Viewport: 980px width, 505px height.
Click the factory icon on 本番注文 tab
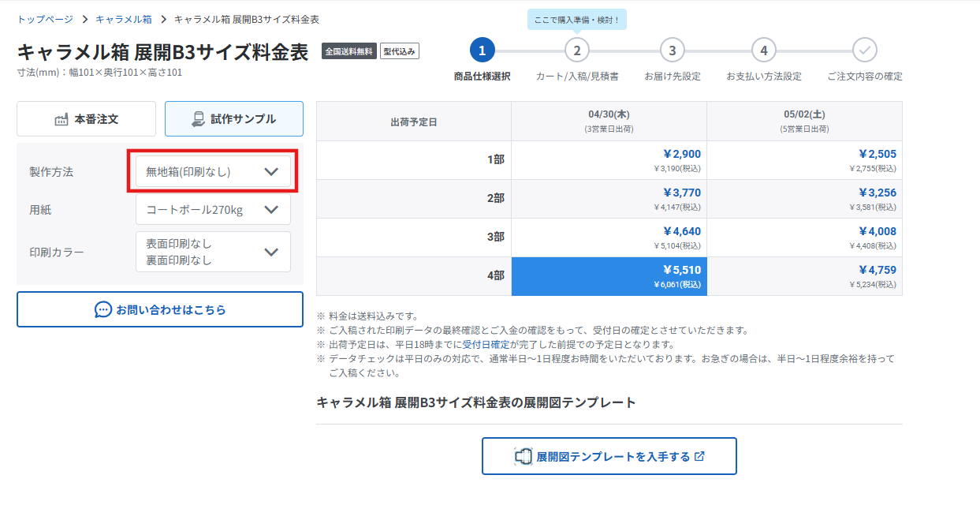coord(61,119)
